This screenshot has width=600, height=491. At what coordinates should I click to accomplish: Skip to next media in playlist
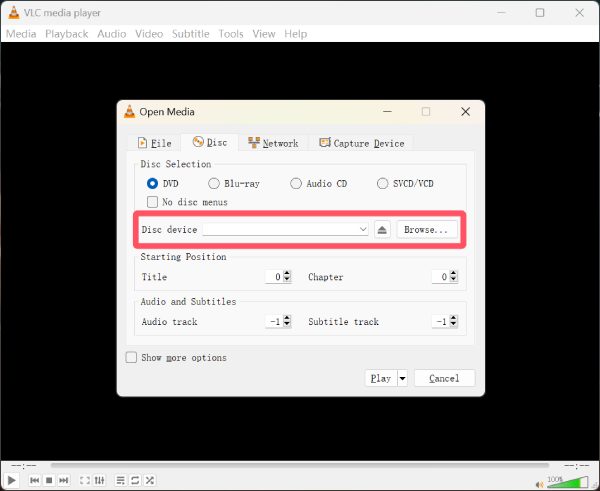tap(64, 480)
